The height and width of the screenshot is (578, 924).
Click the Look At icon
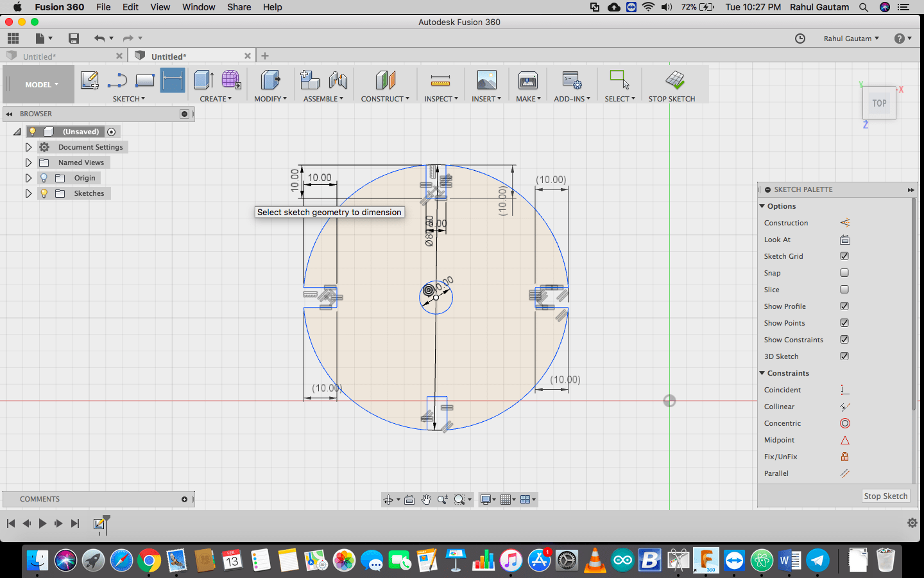click(x=845, y=240)
